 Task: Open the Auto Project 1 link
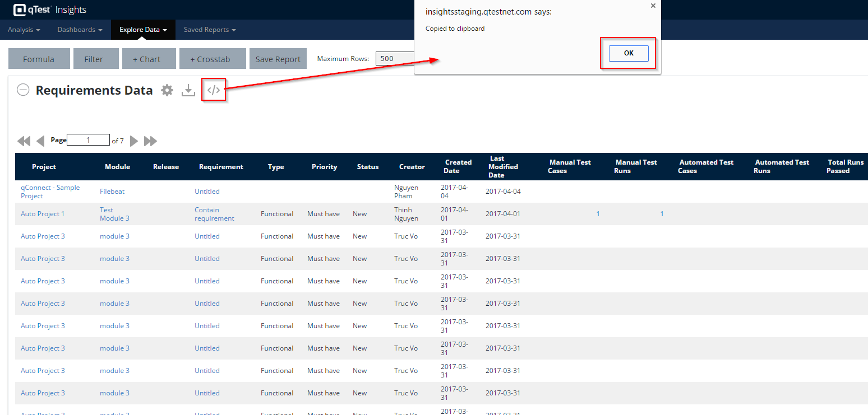[43, 214]
